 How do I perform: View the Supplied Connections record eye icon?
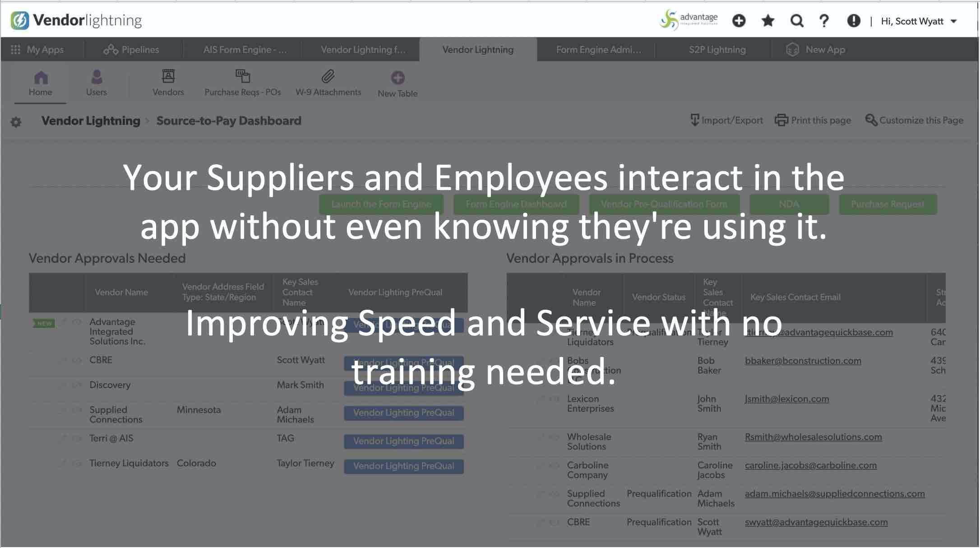tap(77, 410)
